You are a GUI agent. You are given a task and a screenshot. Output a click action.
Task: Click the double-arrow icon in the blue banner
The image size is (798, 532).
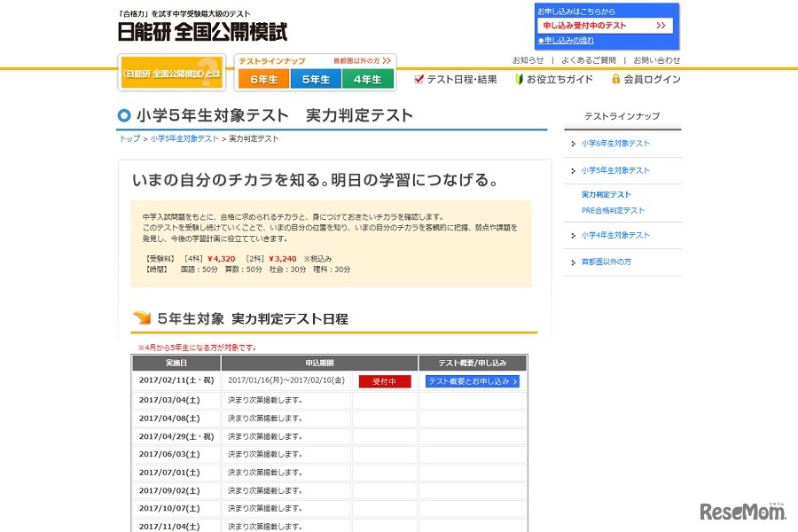(x=660, y=25)
